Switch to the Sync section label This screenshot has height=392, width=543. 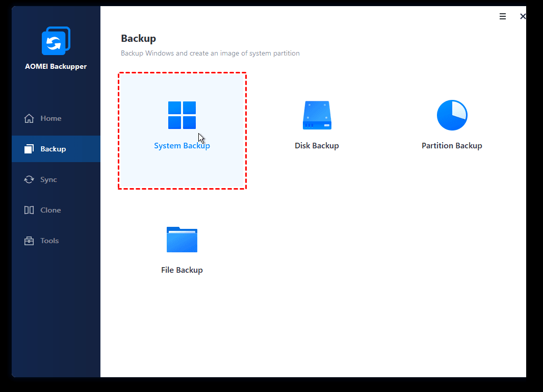coord(48,179)
